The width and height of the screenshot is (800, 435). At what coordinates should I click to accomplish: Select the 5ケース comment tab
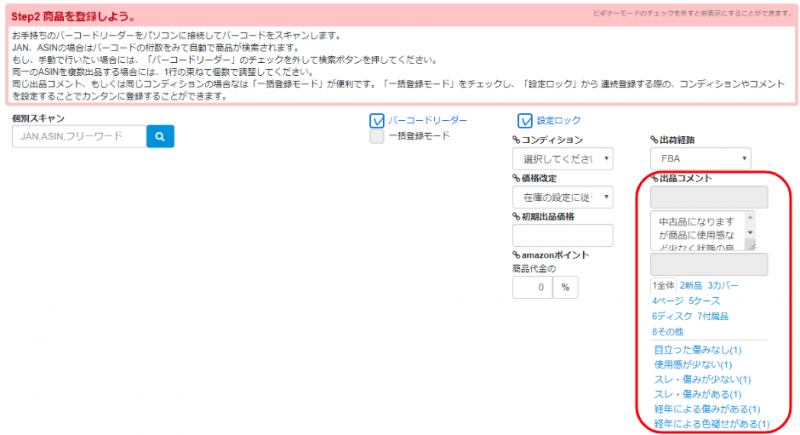[x=704, y=301]
